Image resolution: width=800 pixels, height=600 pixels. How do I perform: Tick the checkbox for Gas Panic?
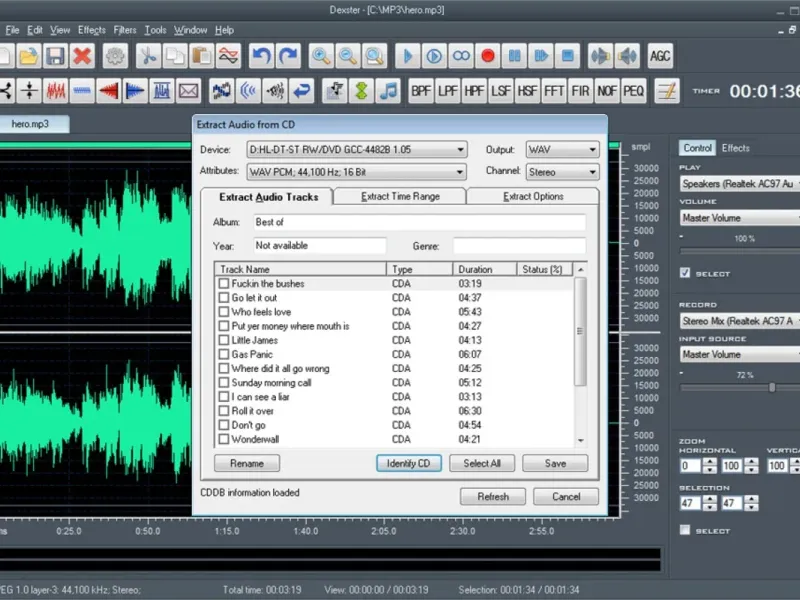click(x=224, y=355)
